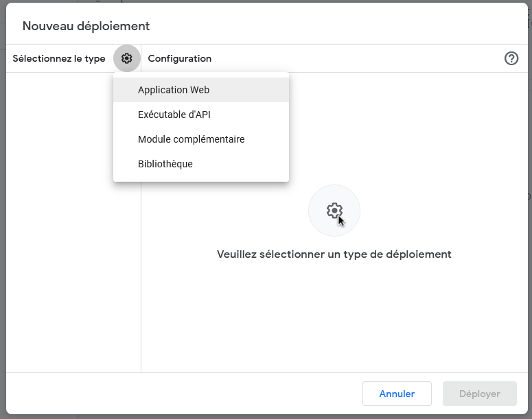
Task: Click the Configuration heading
Action: [x=180, y=59]
